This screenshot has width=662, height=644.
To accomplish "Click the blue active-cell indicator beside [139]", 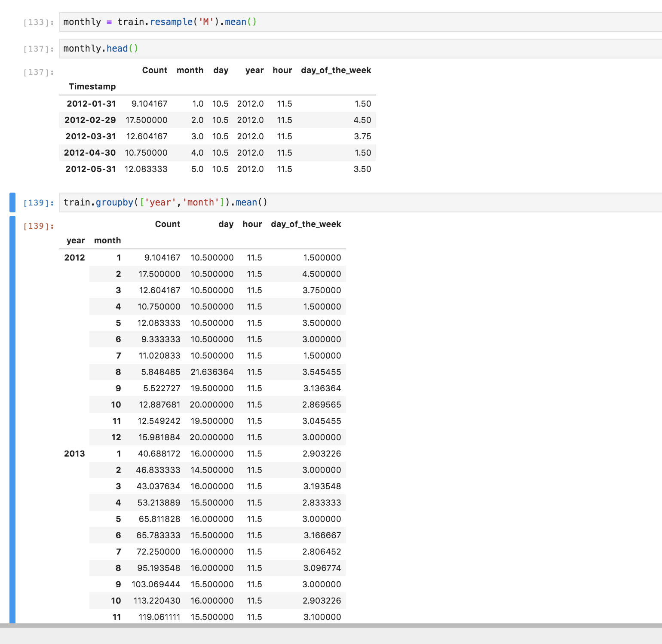I will tap(12, 202).
